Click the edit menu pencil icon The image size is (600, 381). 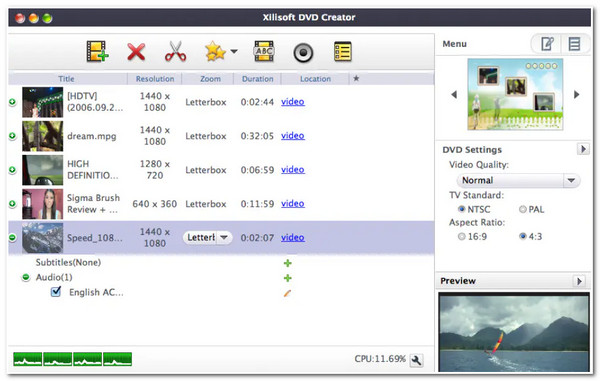click(546, 44)
